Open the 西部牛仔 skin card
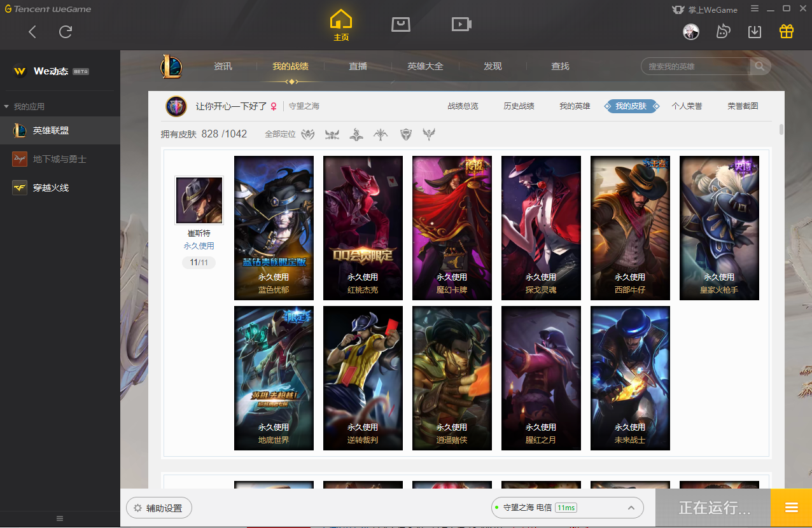This screenshot has width=812, height=528. [x=630, y=228]
